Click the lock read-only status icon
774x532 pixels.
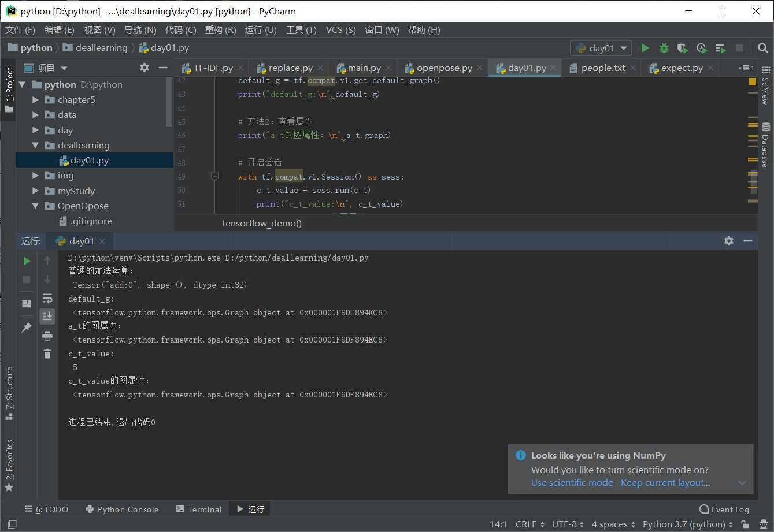pyautogui.click(x=746, y=524)
